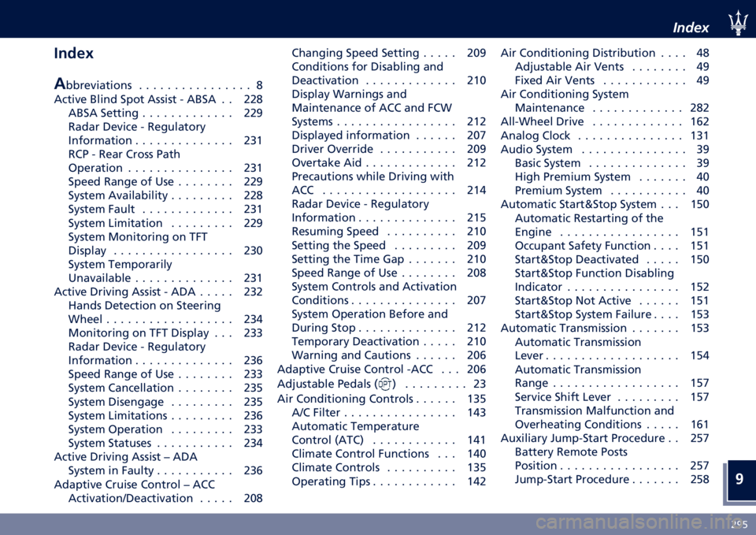
Task: Go to the Driver Override entry
Action: point(388,149)
